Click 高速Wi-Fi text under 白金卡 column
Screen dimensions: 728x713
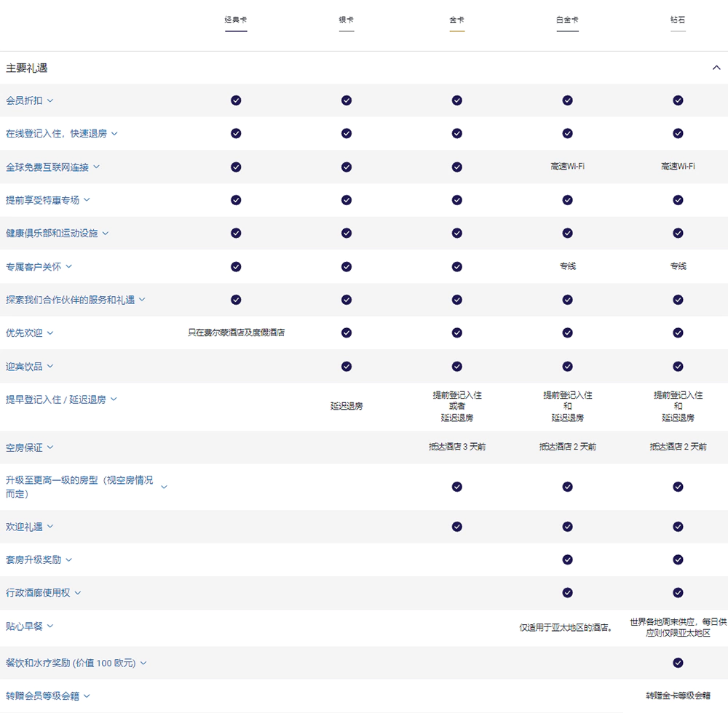click(567, 167)
